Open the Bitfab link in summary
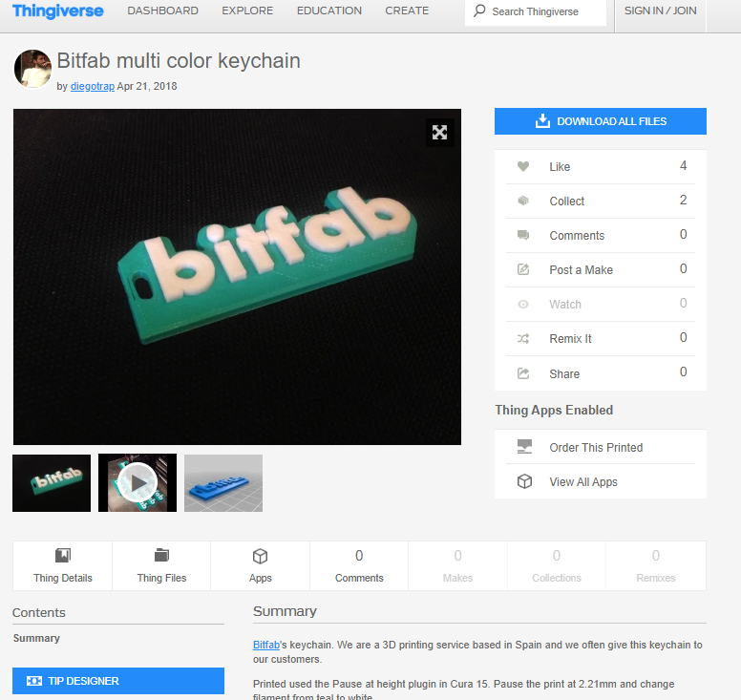The width and height of the screenshot is (741, 700). coord(266,645)
